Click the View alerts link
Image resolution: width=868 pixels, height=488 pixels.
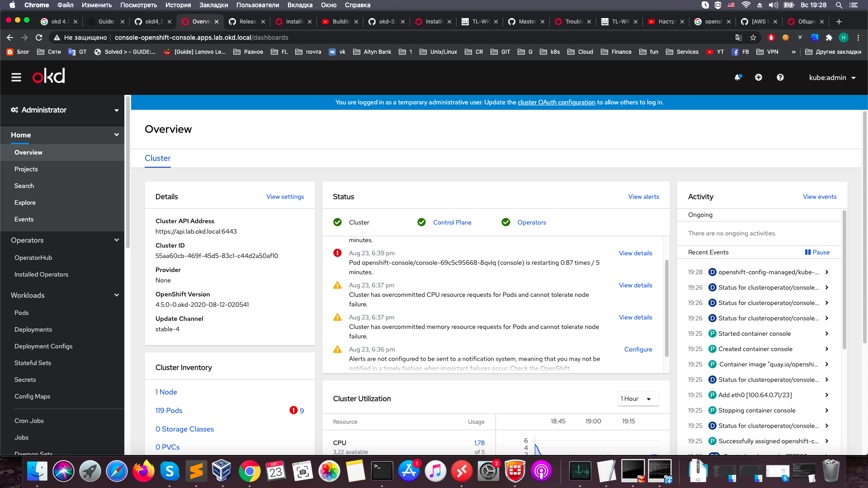click(x=643, y=197)
